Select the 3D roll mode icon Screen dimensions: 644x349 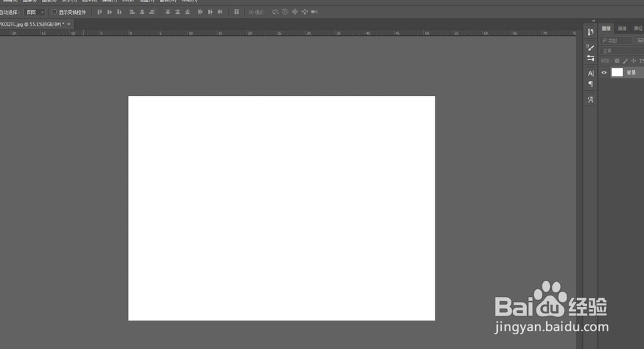click(285, 12)
